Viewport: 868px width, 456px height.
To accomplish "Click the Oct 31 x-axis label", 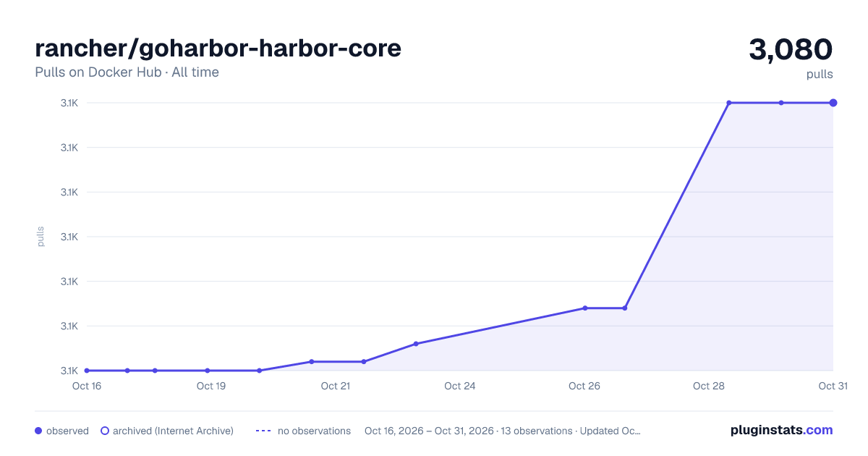I will (833, 386).
